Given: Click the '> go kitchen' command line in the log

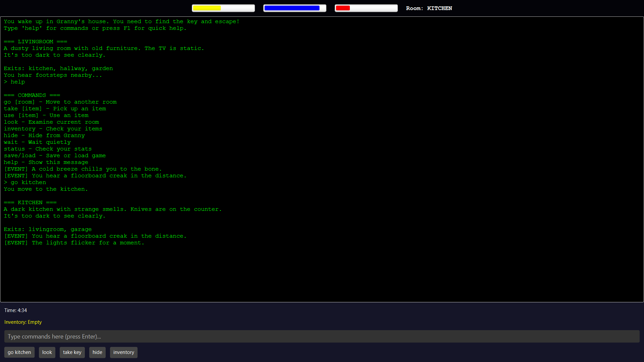Looking at the screenshot, I should 25,182.
